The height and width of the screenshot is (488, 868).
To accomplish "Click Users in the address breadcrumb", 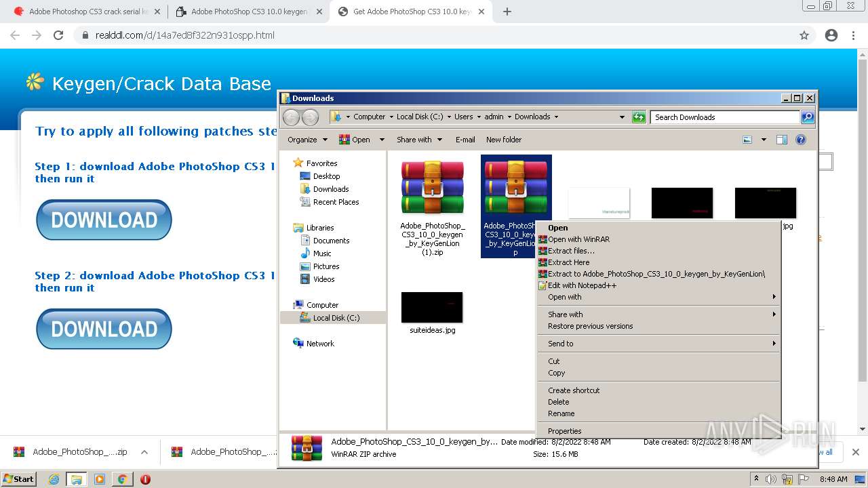I will point(464,117).
